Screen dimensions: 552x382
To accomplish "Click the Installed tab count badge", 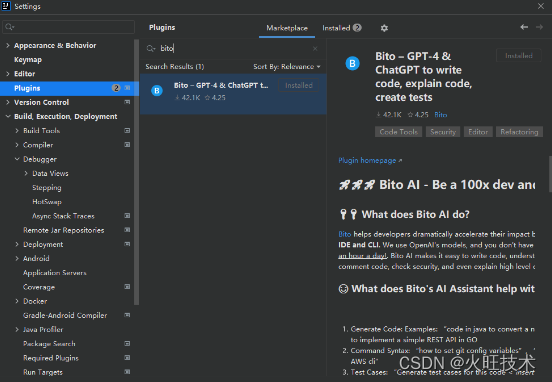I will click(x=357, y=28).
